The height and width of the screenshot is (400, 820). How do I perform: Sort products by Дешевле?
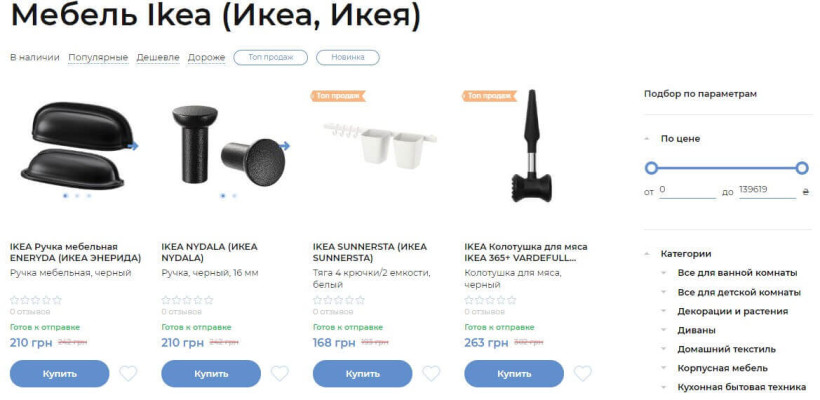click(x=158, y=58)
